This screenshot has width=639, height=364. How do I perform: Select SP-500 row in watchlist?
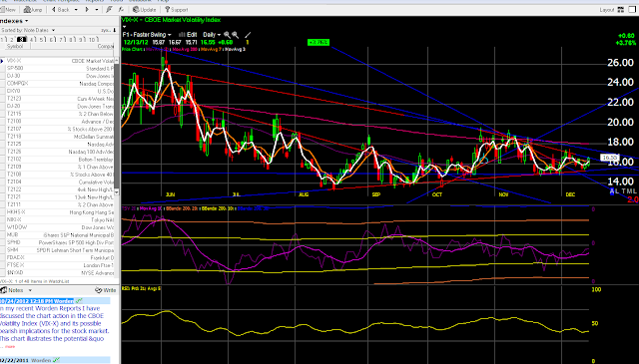60,69
